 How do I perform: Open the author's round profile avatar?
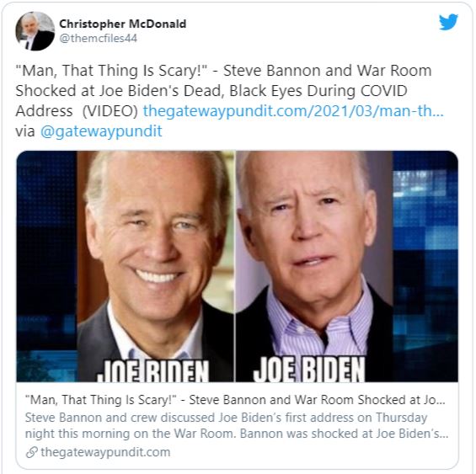click(35, 31)
